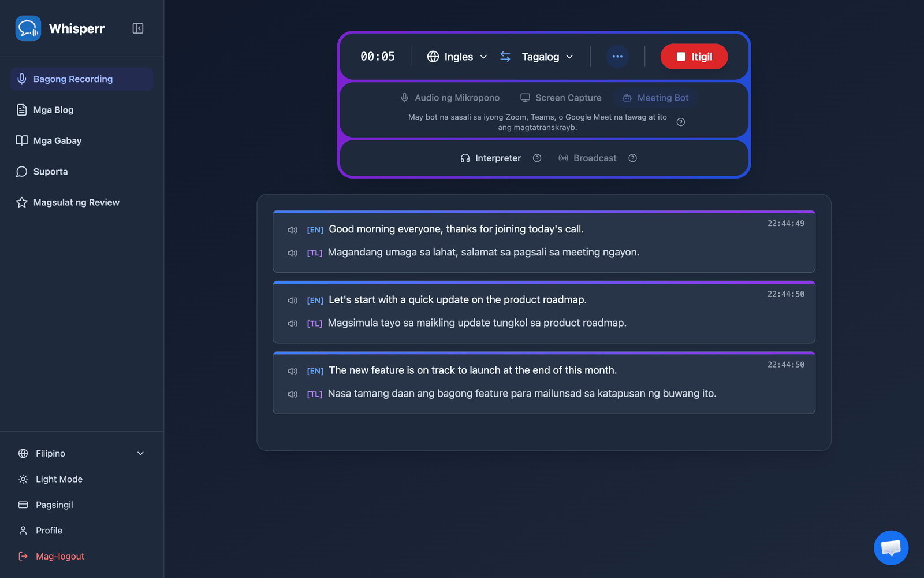Play audio of 'Let's start with' line
The height and width of the screenshot is (578, 924).
coord(293,301)
